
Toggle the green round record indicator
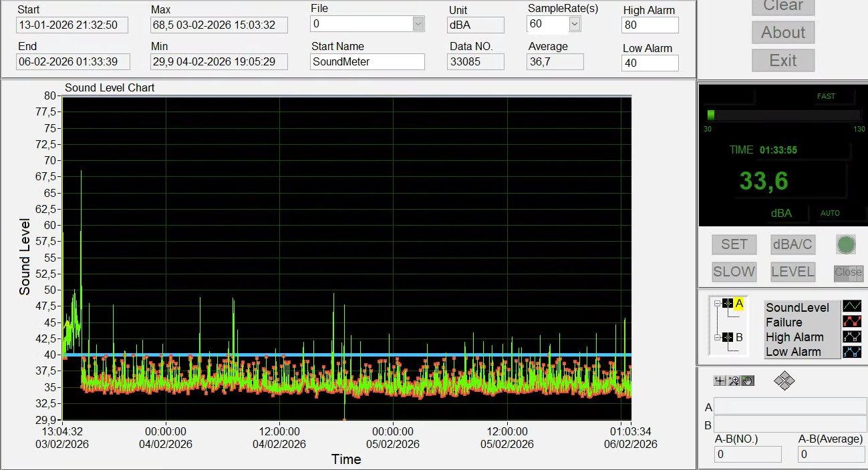(846, 245)
